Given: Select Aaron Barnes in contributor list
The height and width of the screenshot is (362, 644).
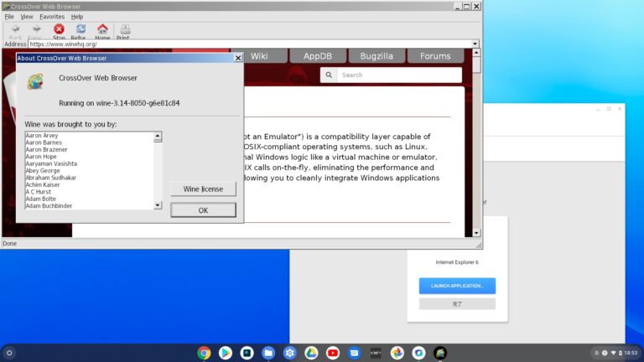Looking at the screenshot, I should point(44,142).
